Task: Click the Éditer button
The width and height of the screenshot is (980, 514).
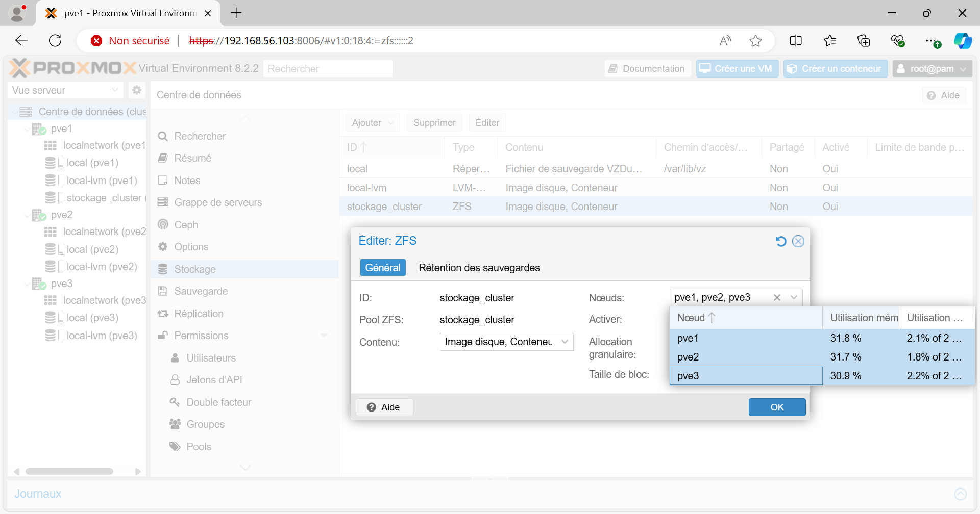Action: (x=487, y=123)
